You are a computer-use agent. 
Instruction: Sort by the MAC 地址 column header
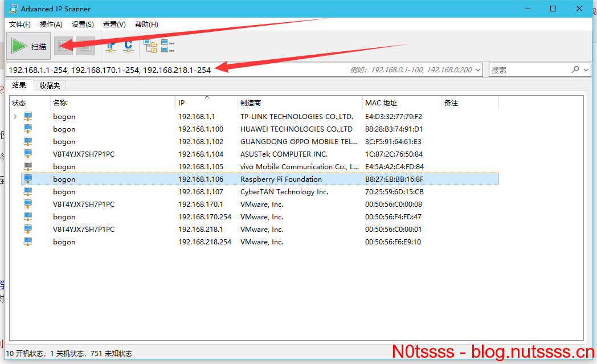pos(402,103)
